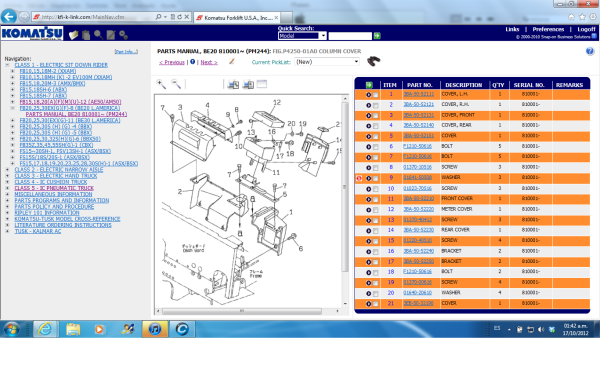600x380 pixels.
Task: Open the Part Info link
Action: pyautogui.click(x=126, y=51)
